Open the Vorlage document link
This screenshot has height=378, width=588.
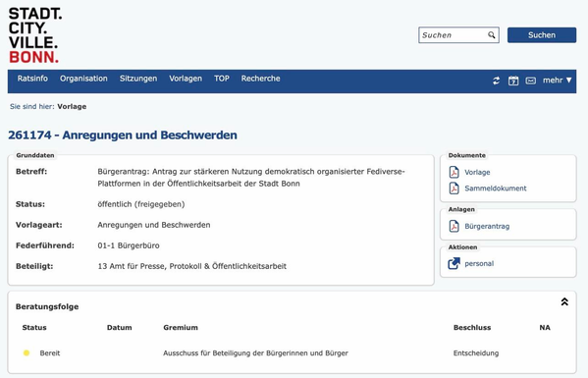[x=477, y=172]
